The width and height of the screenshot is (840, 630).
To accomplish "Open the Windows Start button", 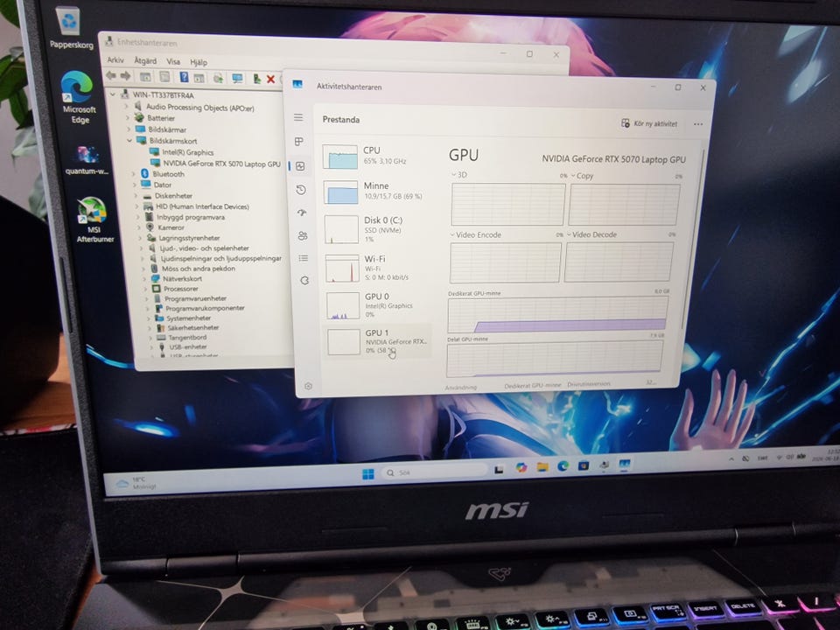I will click(368, 474).
